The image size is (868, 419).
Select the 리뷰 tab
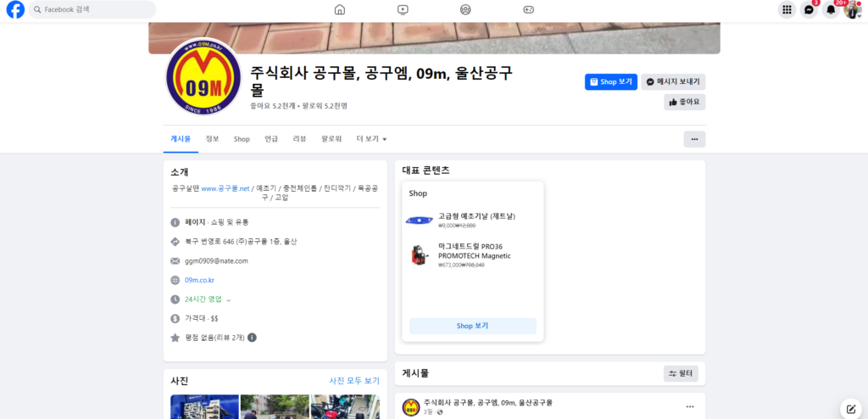pos(299,139)
